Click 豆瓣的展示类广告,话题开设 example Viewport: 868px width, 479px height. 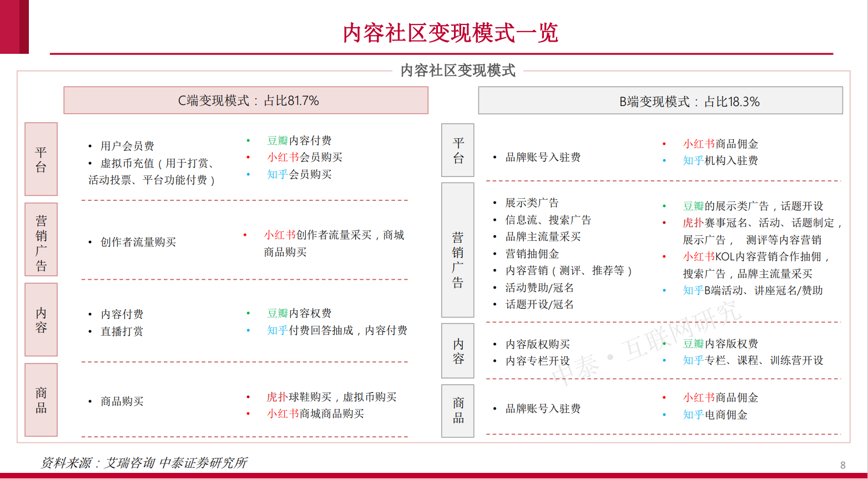(753, 206)
